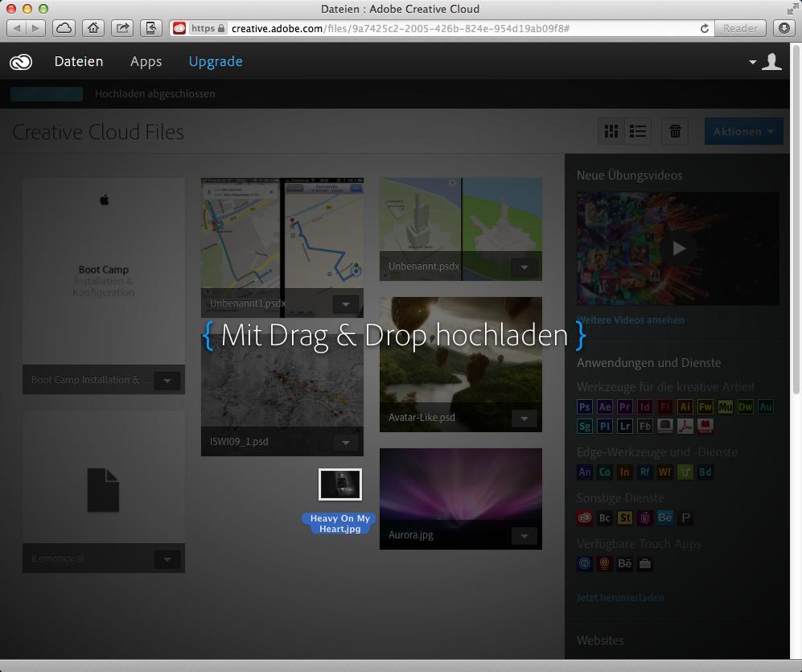Open the Dateien tab
The image size is (802, 672).
[79, 61]
